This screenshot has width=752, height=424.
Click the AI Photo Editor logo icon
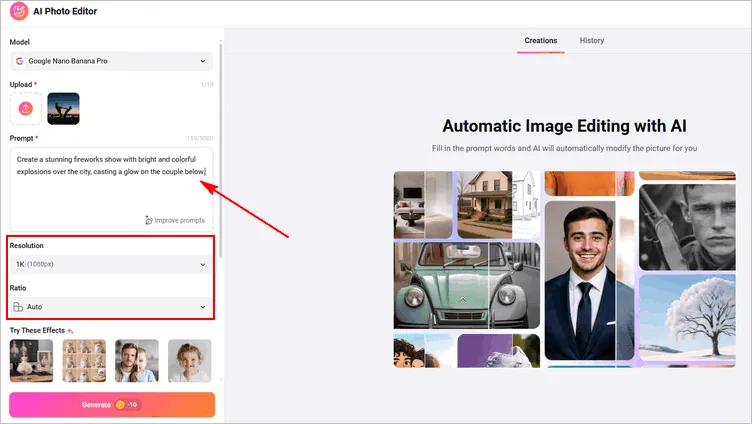point(18,12)
